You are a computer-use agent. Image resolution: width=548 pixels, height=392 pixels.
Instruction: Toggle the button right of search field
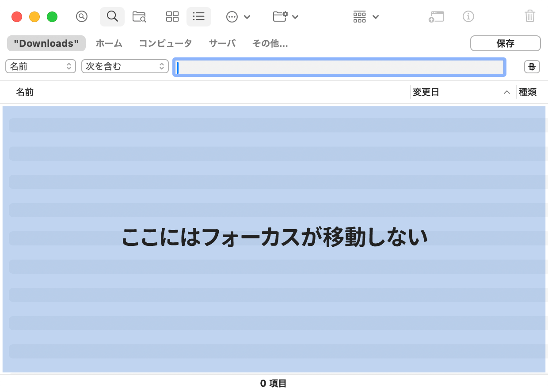[532, 67]
